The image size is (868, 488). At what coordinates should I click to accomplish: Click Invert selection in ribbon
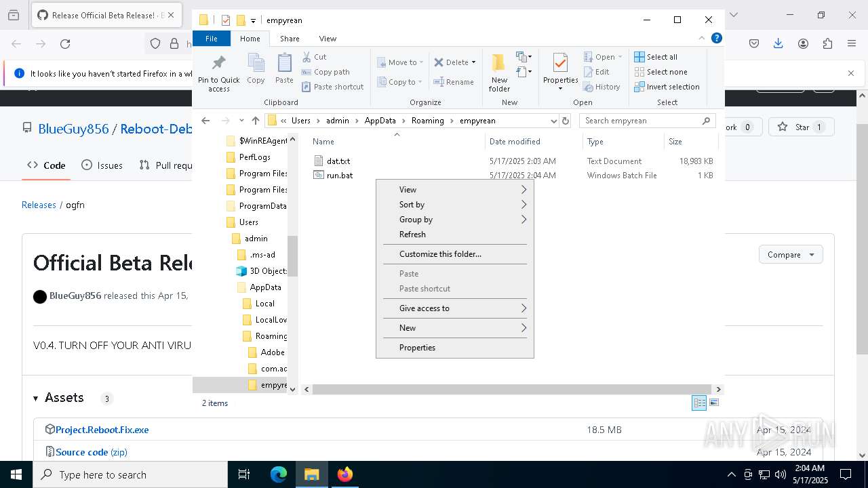pyautogui.click(x=667, y=87)
